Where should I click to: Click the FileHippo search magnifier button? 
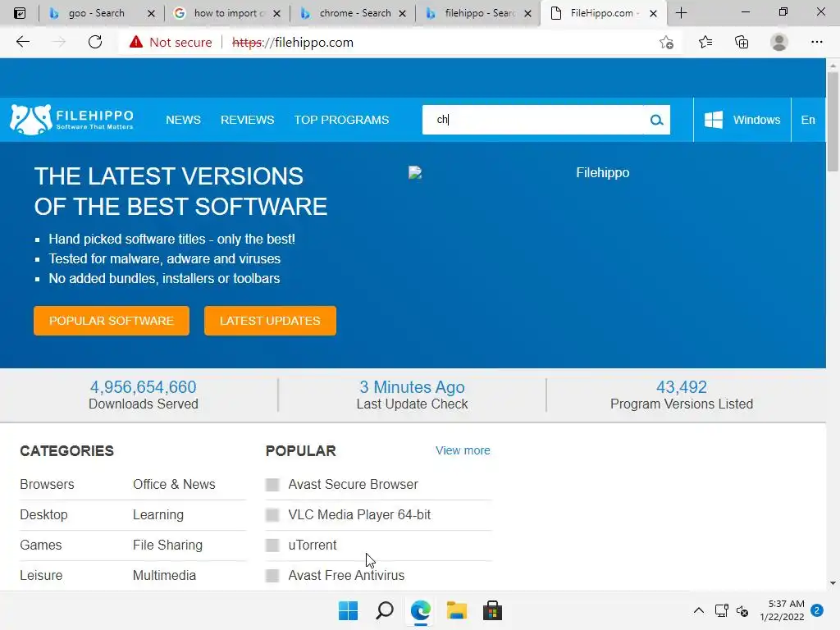(657, 120)
